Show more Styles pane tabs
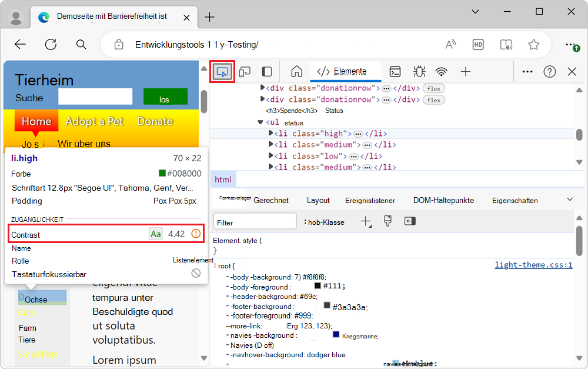588x369 pixels. [570, 200]
